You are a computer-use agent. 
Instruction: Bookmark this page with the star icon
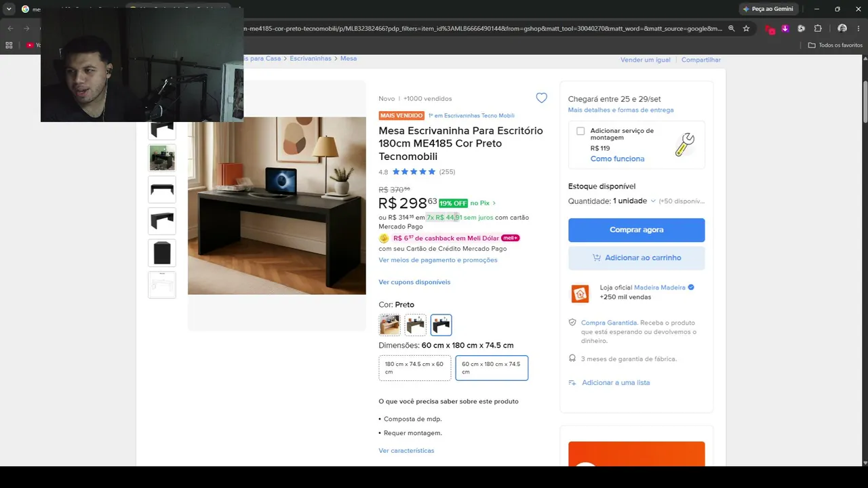(x=746, y=28)
